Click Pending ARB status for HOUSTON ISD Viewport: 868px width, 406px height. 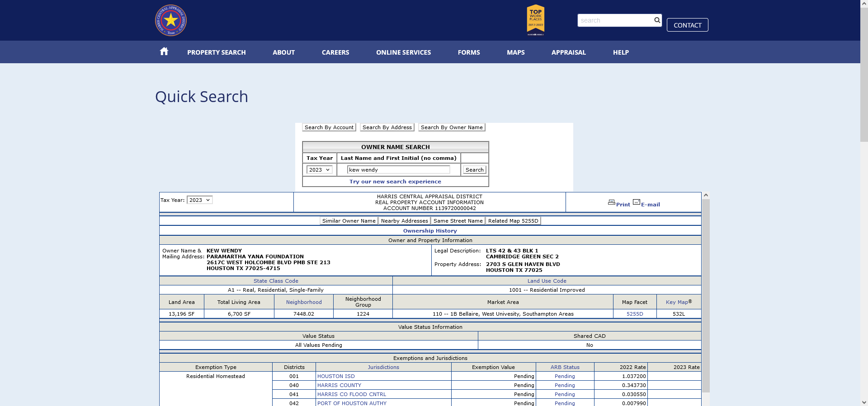pos(565,376)
